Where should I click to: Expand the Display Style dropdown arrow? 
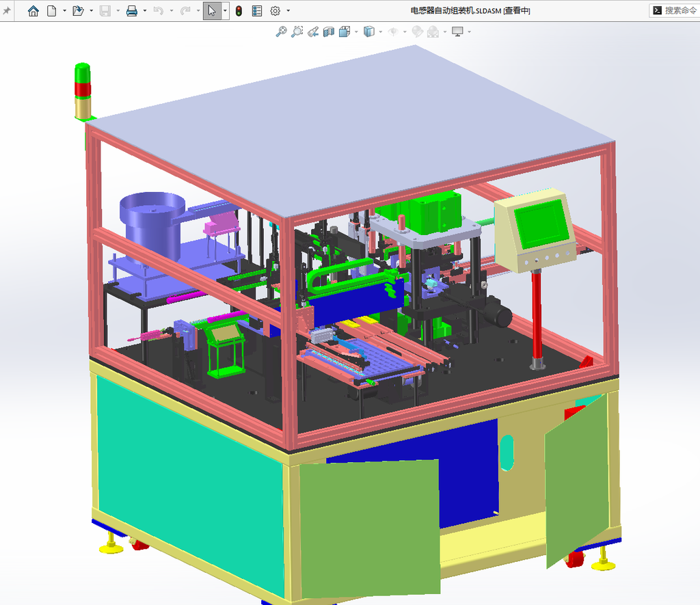click(380, 31)
